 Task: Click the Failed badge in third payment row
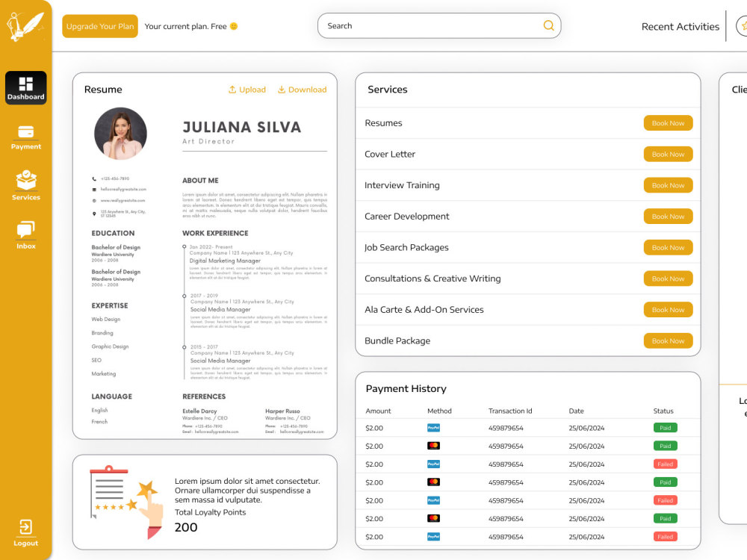tap(665, 464)
